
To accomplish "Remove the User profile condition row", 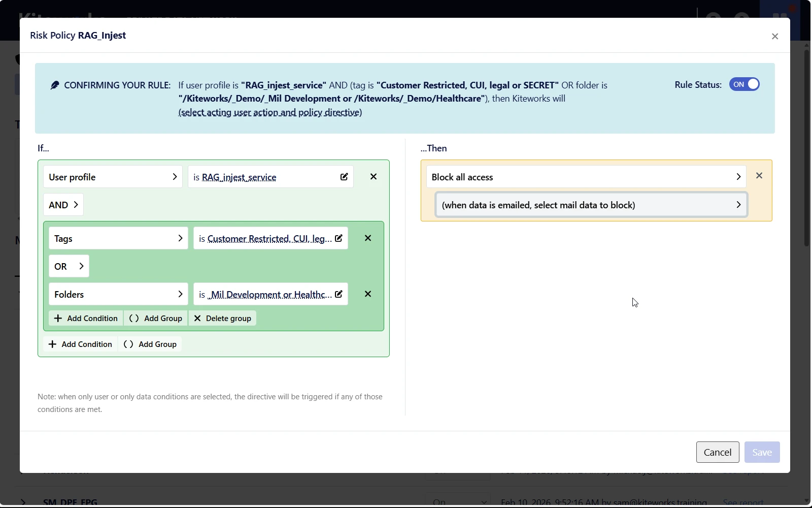I will (374, 177).
